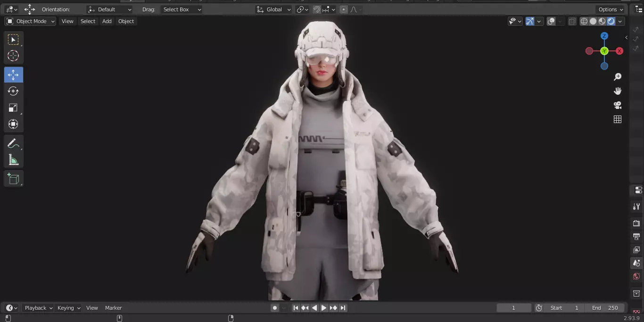Screen dimensions: 644x322
Task: Toggle use preview range clock icon
Action: point(539,308)
